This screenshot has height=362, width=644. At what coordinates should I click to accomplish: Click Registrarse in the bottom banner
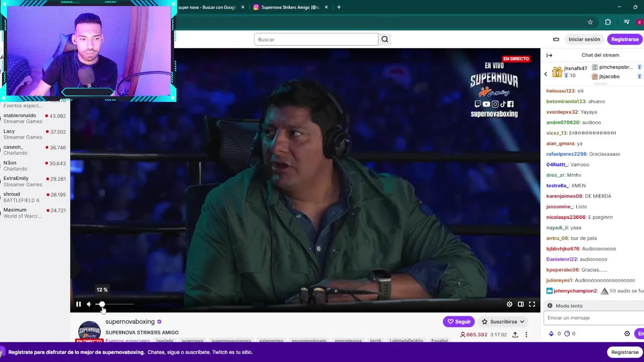coord(625,352)
